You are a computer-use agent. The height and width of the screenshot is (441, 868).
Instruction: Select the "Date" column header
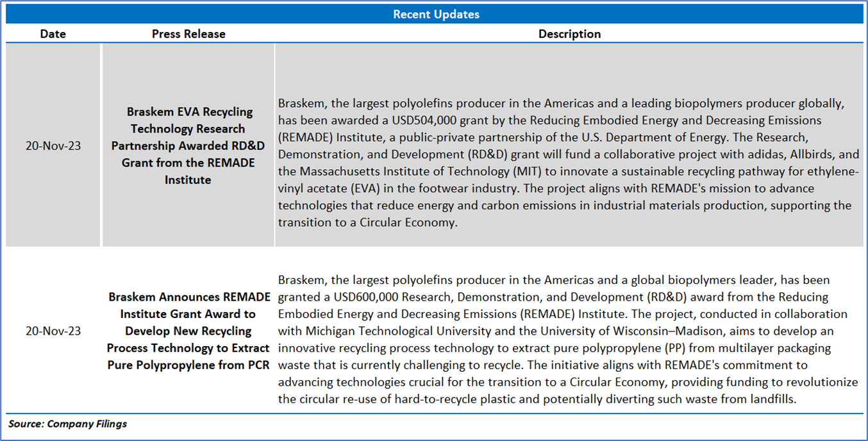[x=53, y=34]
